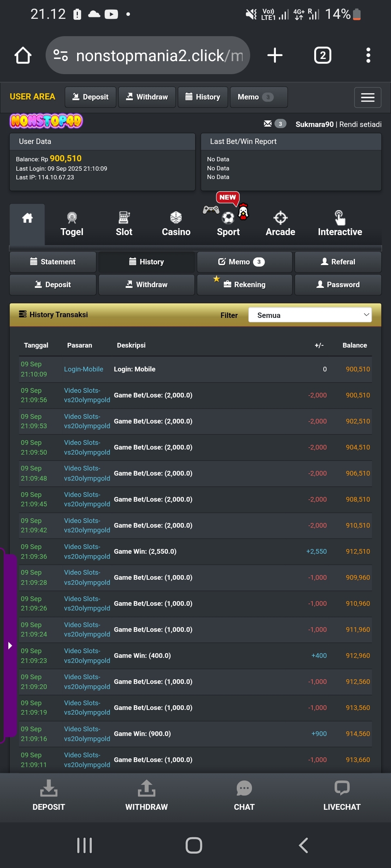
Task: Click the Login-Mobile pasaran link
Action: [84, 369]
